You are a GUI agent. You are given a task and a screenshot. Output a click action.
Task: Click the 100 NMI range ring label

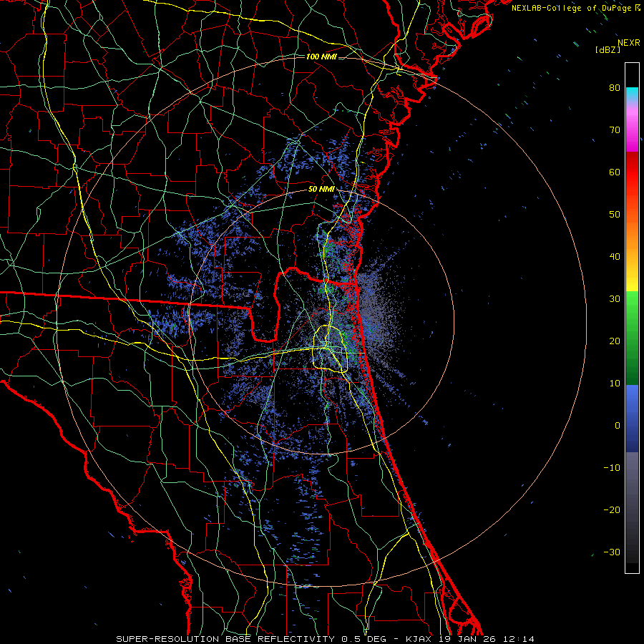[x=321, y=57]
